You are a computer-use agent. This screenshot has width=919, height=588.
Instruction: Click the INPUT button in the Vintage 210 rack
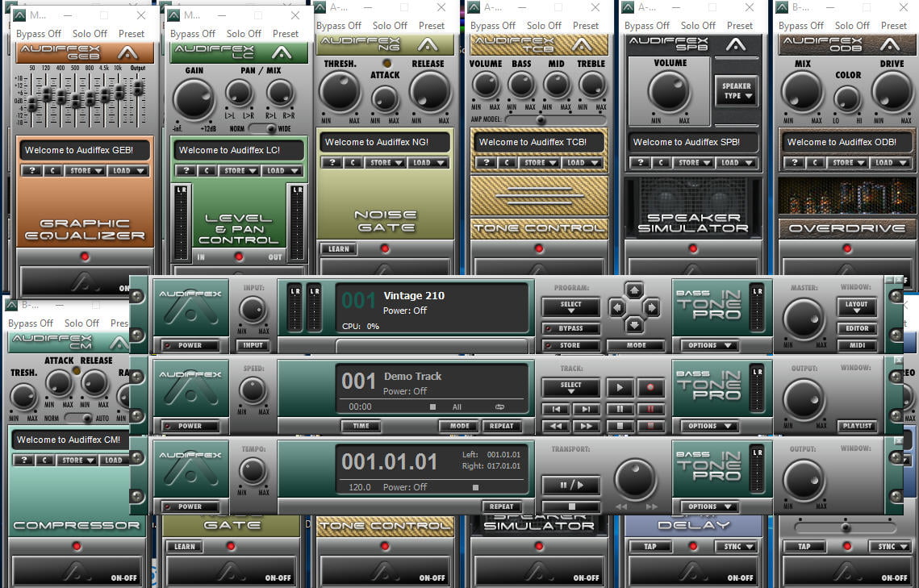tap(253, 345)
